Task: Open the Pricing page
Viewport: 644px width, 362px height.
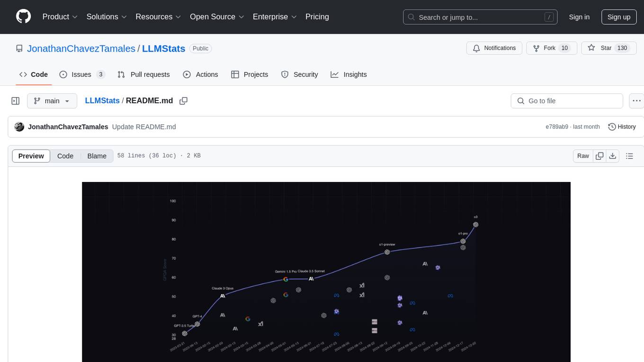Action: pyautogui.click(x=317, y=17)
